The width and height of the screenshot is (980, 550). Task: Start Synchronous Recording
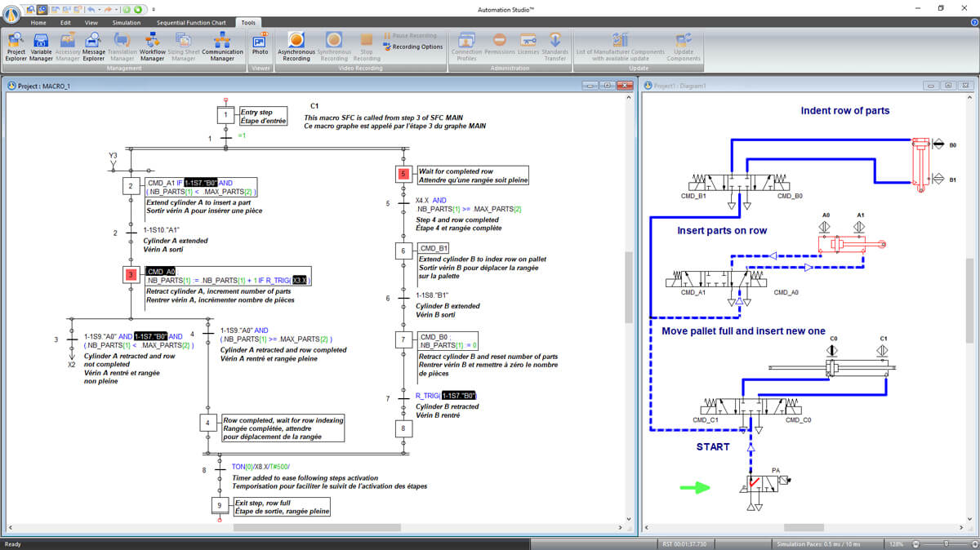tap(334, 47)
